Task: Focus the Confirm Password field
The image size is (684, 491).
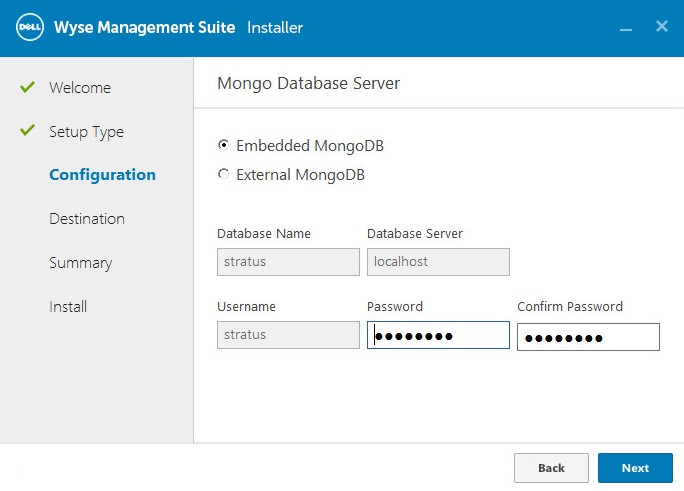Action: [x=588, y=338]
